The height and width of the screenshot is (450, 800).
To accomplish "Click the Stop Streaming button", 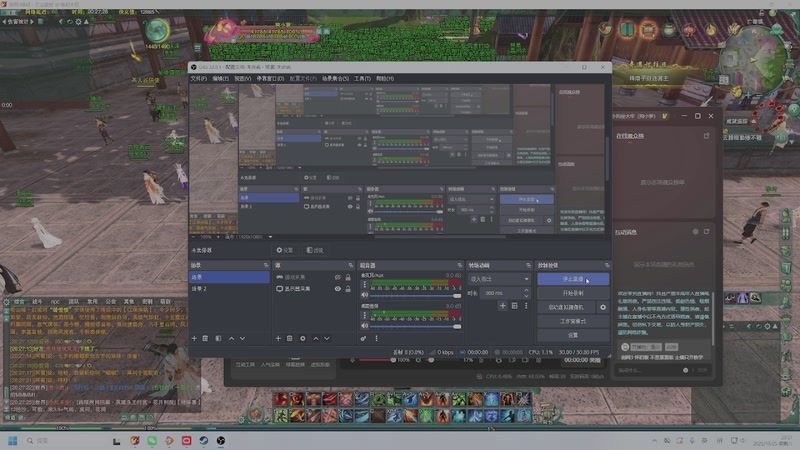I will [572, 279].
